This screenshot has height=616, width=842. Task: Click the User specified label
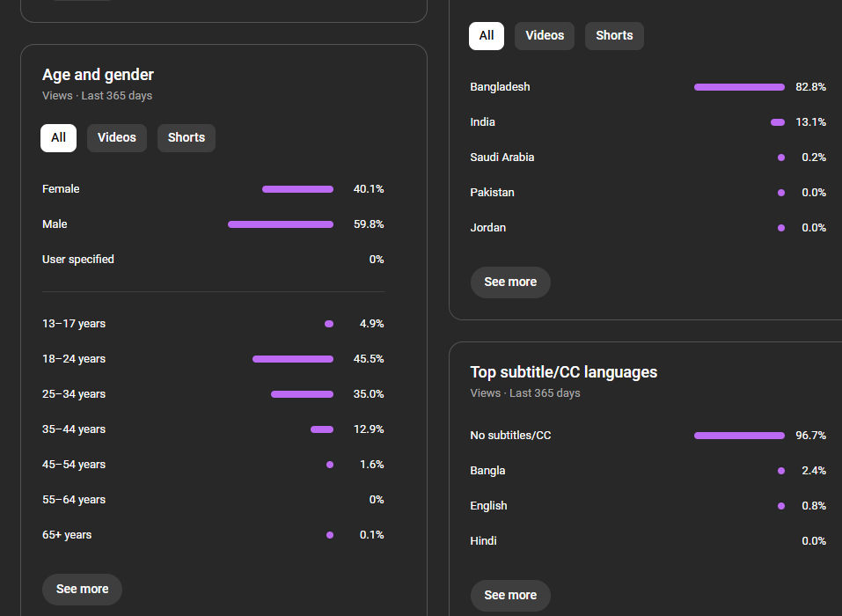(77, 260)
